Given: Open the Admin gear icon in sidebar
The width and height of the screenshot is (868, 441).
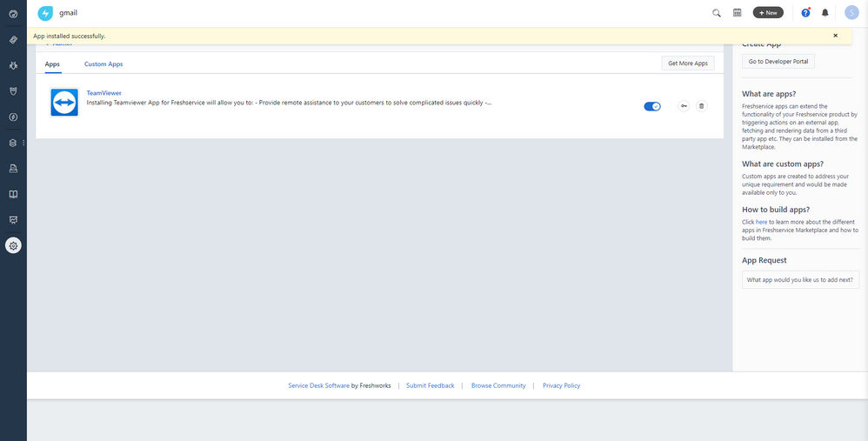Looking at the screenshot, I should point(13,245).
